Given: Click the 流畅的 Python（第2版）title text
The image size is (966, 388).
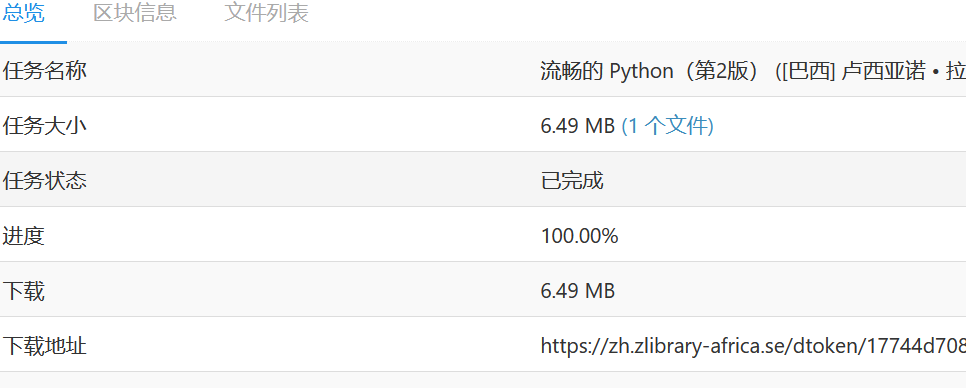Looking at the screenshot, I should click(x=655, y=71).
